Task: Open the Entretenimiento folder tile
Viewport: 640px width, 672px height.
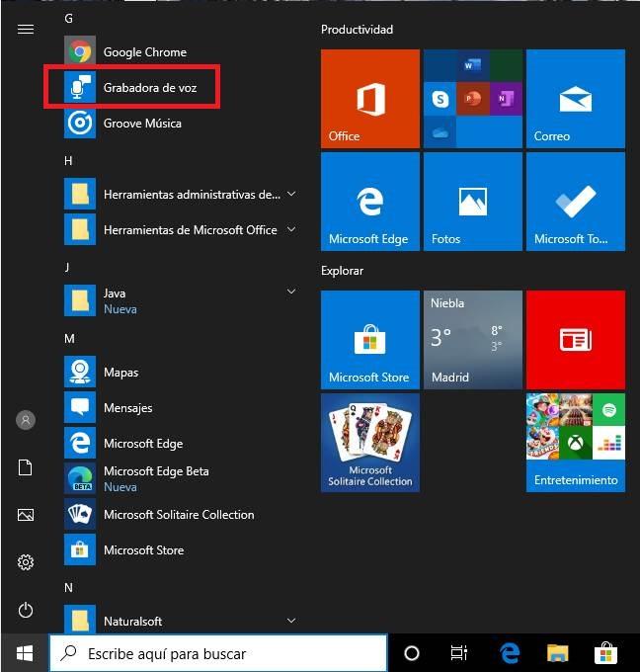Action: coord(576,443)
